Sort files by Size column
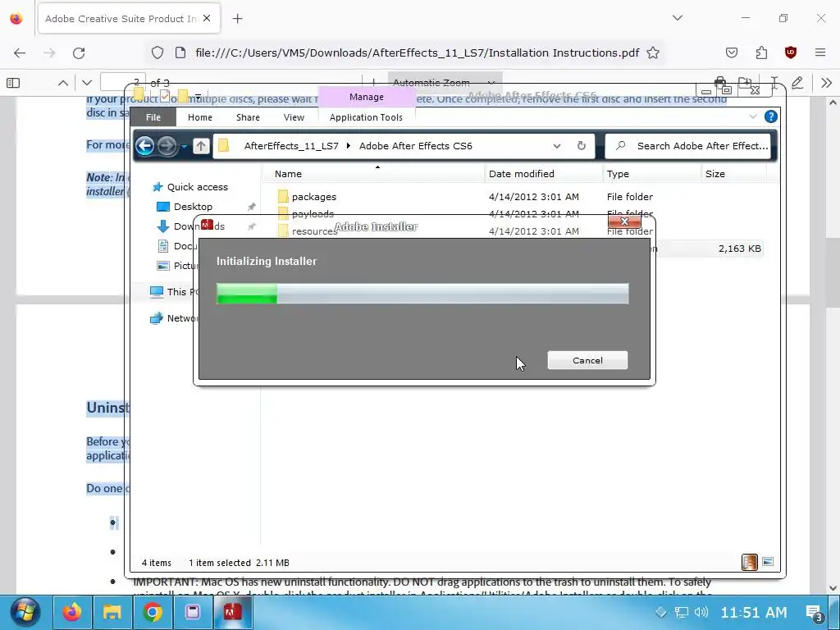Screen dimensions: 840x630 click(x=733, y=174)
